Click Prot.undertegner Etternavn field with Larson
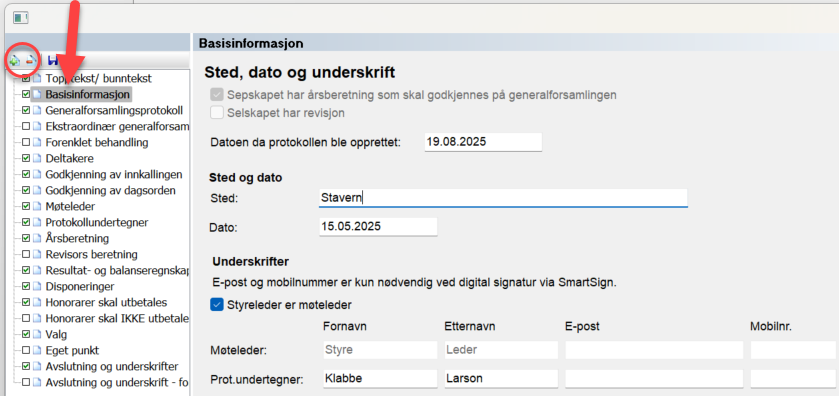Screen dimensions: 839x396 pos(501,379)
